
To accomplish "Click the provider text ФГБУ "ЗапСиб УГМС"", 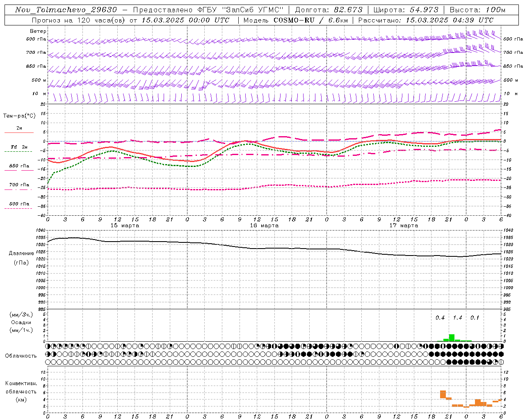I will pos(240,10).
